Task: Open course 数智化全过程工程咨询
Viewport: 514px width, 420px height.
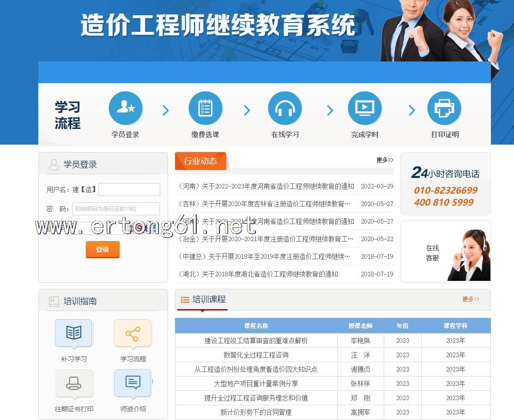Action: tap(256, 355)
